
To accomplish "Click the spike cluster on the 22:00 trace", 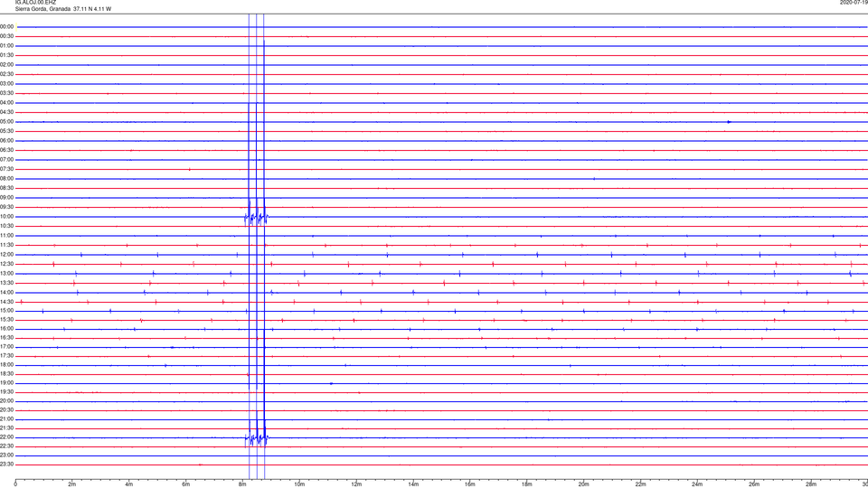I will [x=257, y=439].
